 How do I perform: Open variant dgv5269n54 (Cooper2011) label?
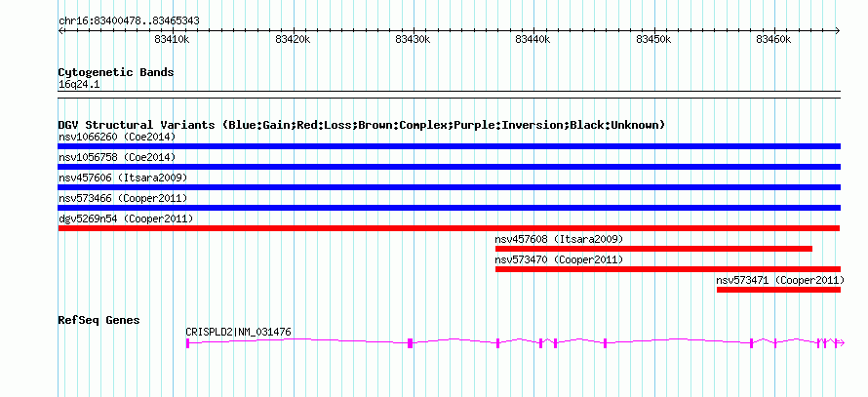point(126,218)
